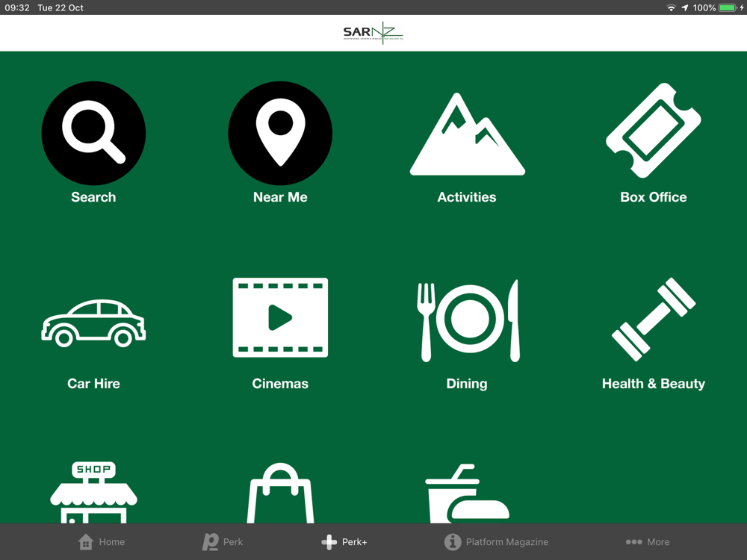Viewport: 747px width, 560px height.
Task: Open the Platform Magazine tab
Action: click(496, 542)
